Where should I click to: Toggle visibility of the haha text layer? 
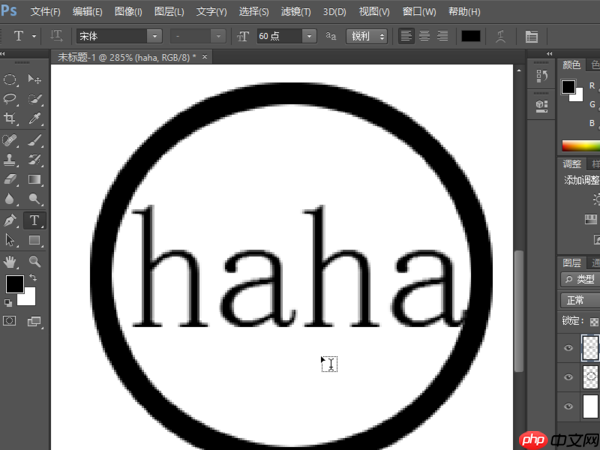coord(568,348)
